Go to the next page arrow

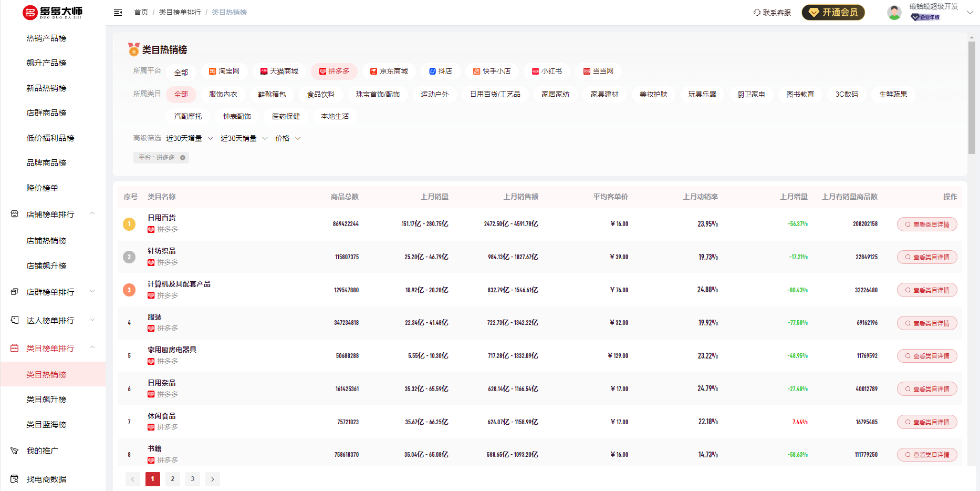212,479
